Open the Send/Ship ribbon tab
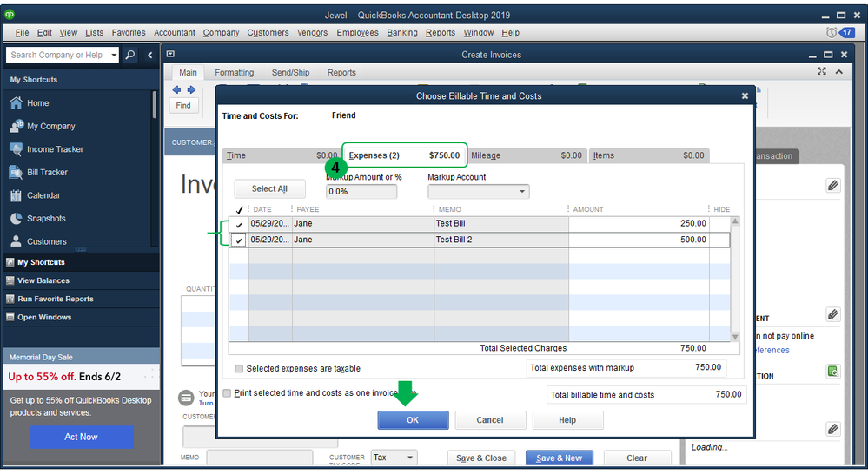Viewport: 868px width, 474px height. [290, 72]
